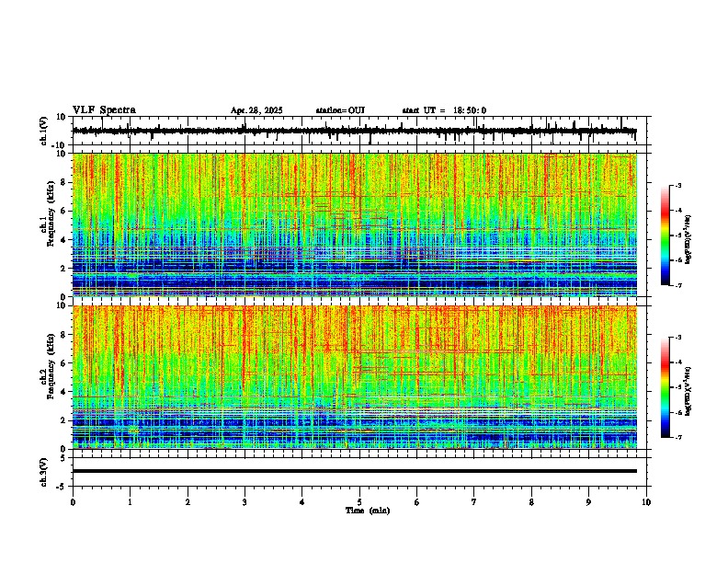Image resolution: width=728 pixels, height=563 pixels.
Task: Click the ch.3 flat black signal line
Action: pos(355,471)
